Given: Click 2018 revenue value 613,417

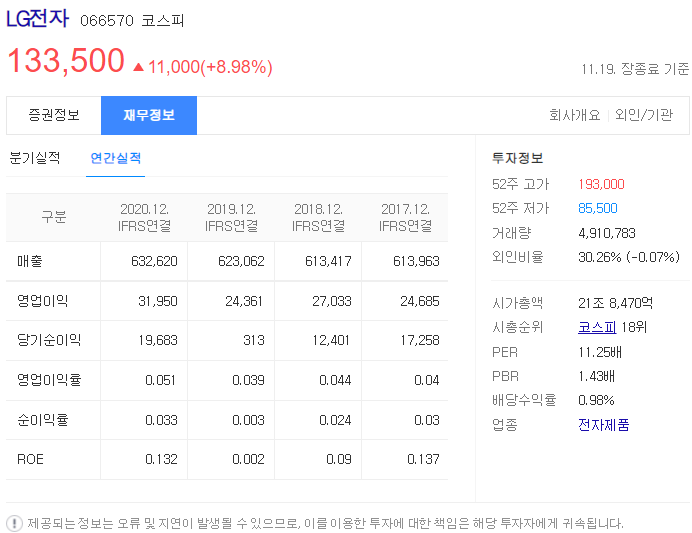Looking at the screenshot, I should click(328, 261).
